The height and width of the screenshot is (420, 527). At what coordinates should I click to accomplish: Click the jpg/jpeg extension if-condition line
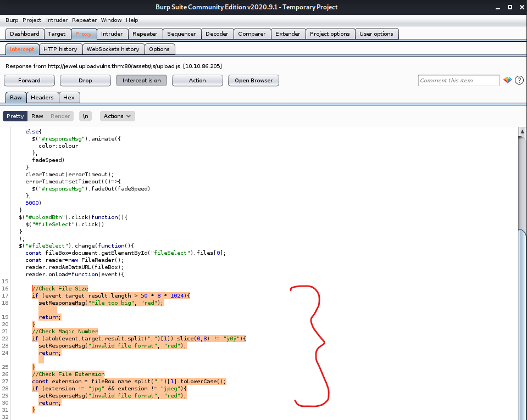pos(109,389)
